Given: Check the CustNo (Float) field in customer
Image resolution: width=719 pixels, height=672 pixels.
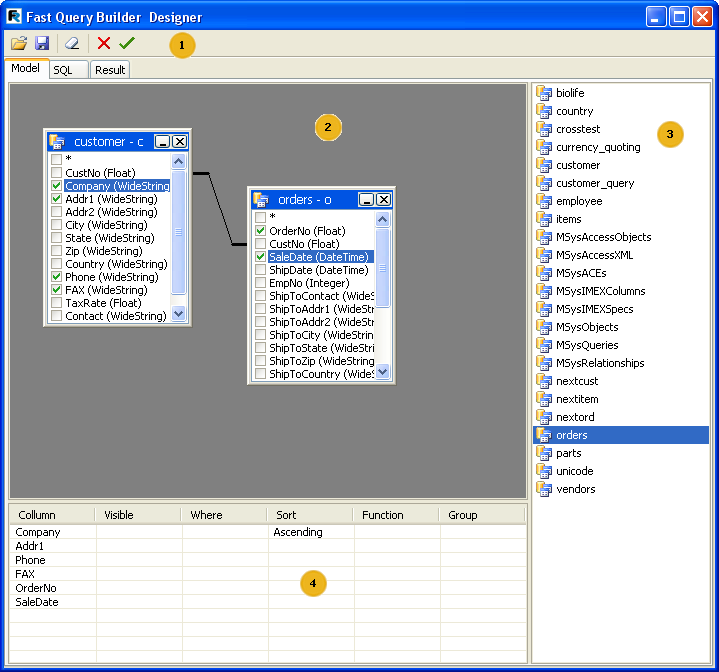Looking at the screenshot, I should tap(57, 173).
